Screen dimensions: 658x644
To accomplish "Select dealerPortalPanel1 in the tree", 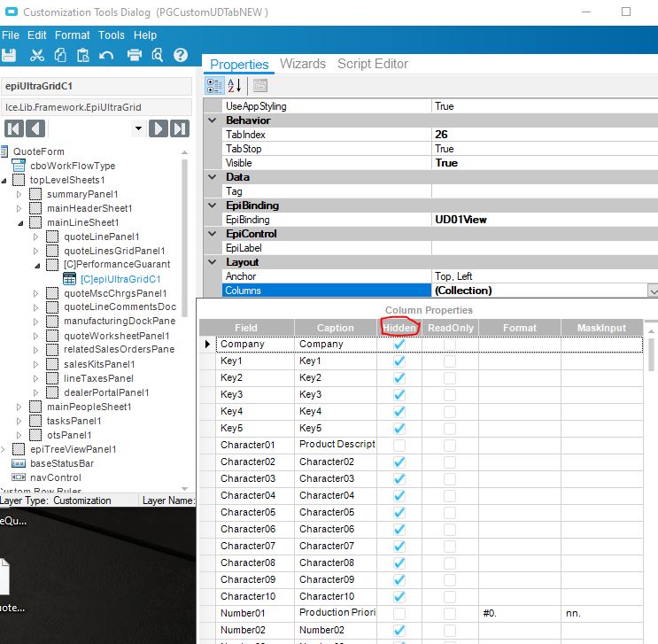I will 106,392.
